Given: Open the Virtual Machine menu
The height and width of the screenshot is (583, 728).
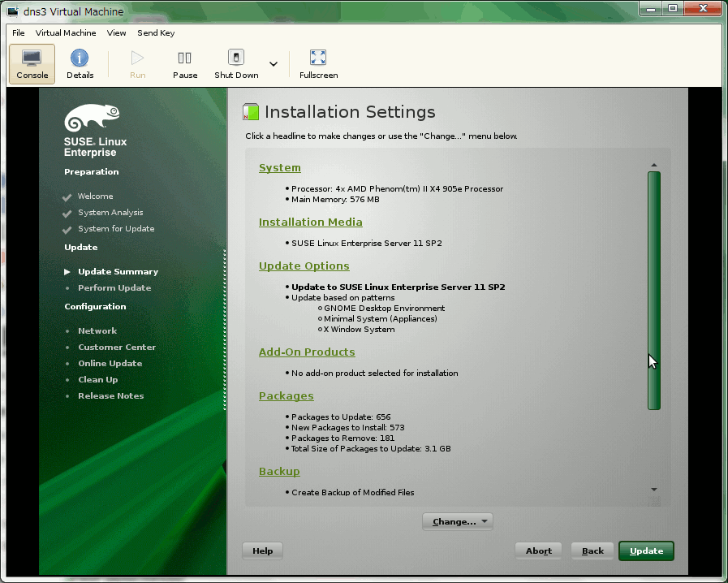Looking at the screenshot, I should [x=66, y=33].
